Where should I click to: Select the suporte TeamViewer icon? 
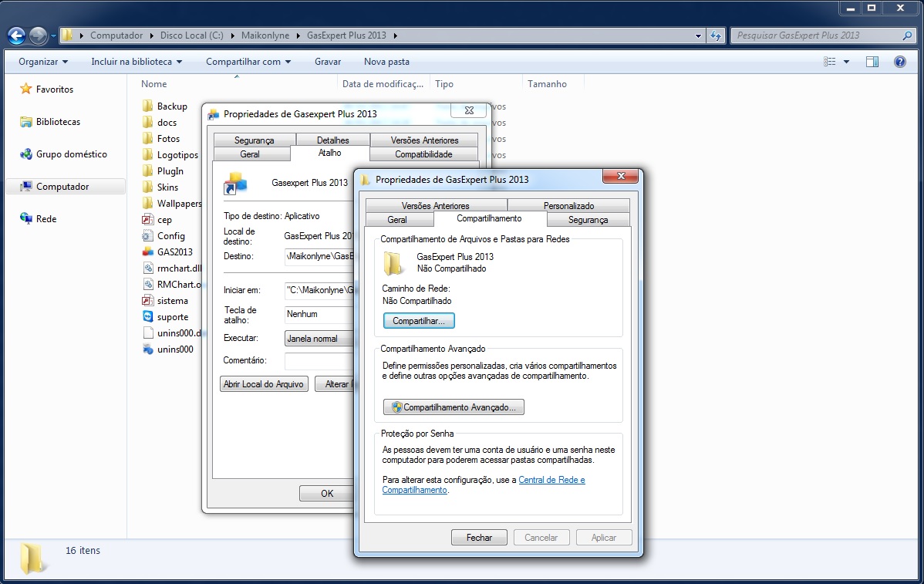point(147,316)
